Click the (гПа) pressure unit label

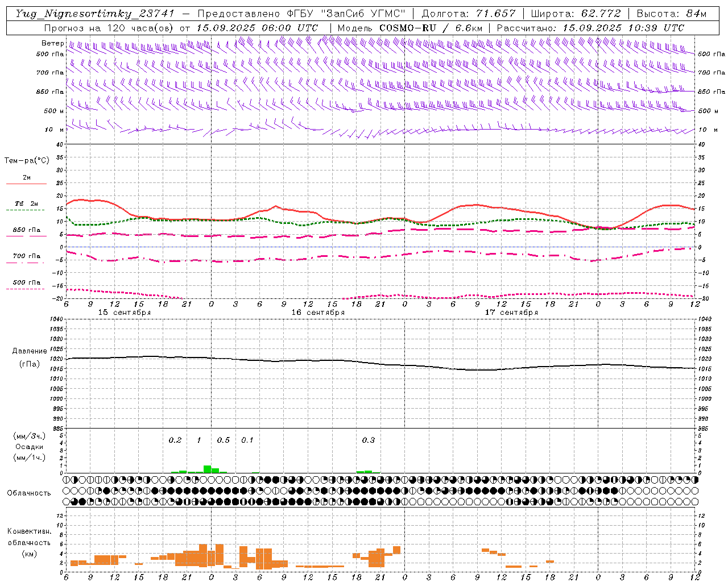click(30, 364)
